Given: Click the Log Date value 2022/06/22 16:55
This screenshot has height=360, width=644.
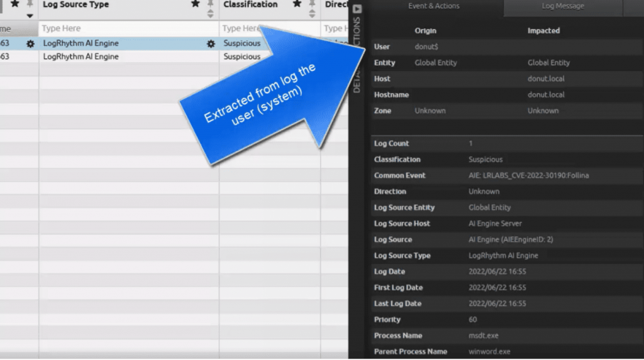Looking at the screenshot, I should click(x=497, y=272).
